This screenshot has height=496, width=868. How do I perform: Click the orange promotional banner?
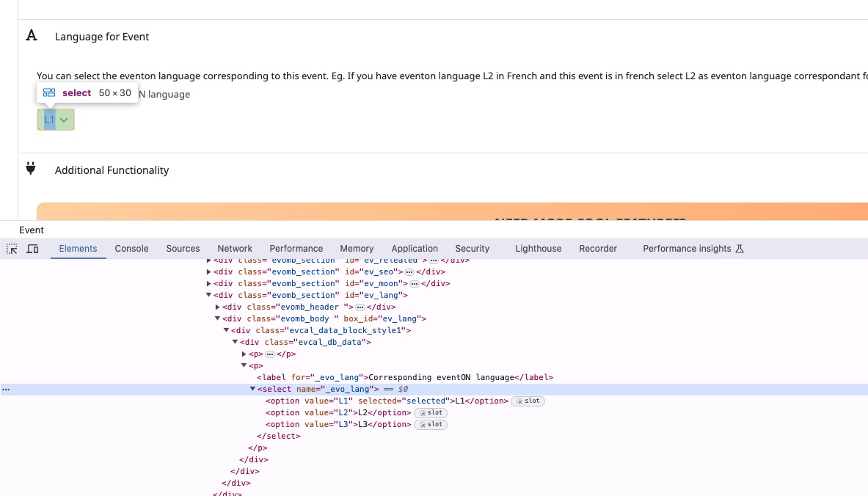(452, 211)
